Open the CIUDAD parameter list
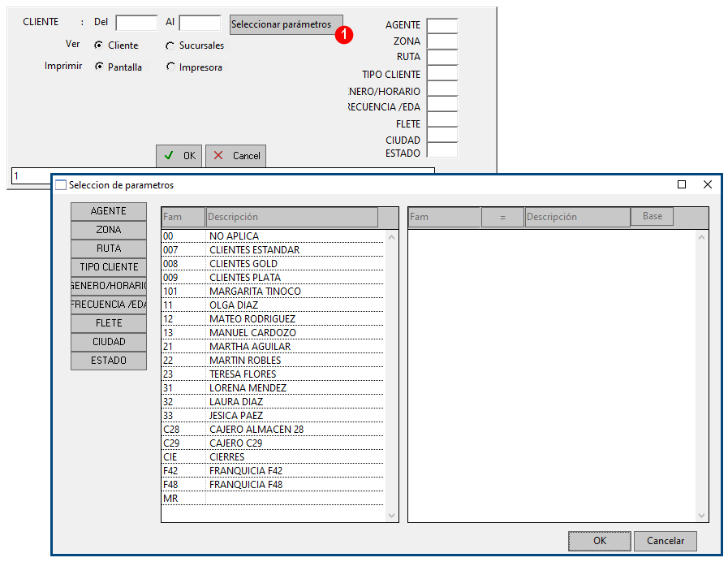The width and height of the screenshot is (728, 562). [x=109, y=342]
